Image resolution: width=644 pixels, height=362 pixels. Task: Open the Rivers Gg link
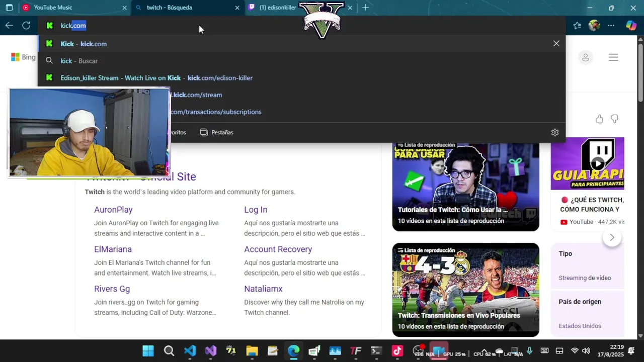112,289
